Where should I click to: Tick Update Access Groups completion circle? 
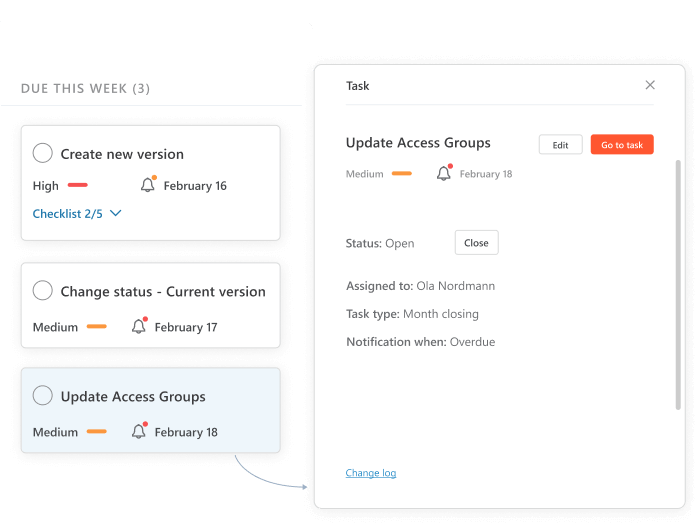(43, 396)
